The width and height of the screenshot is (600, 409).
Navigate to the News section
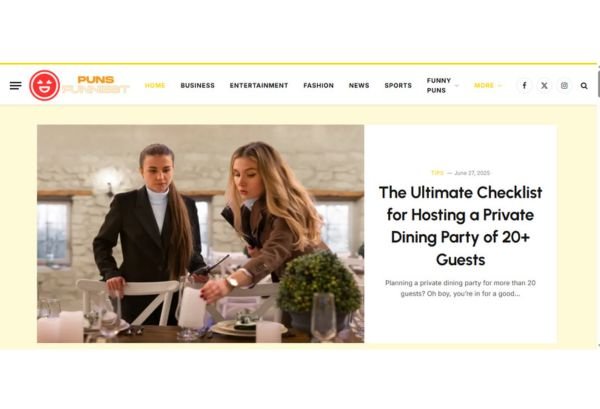359,85
